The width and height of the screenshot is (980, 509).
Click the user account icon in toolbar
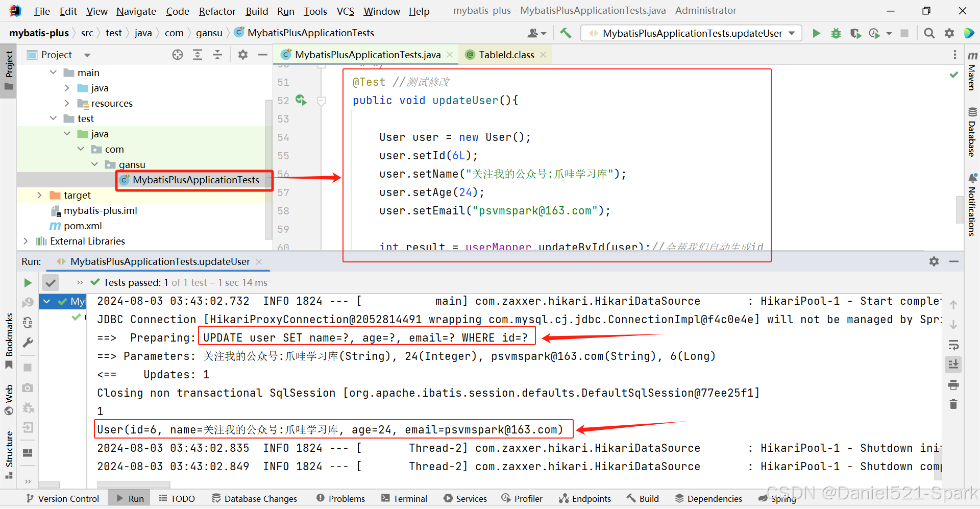[x=536, y=33]
